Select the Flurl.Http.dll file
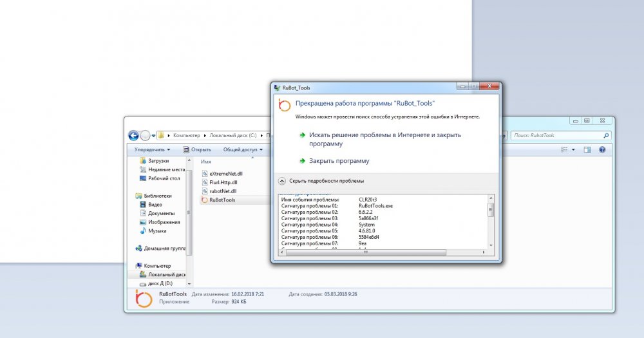The image size is (644, 338). tap(223, 183)
